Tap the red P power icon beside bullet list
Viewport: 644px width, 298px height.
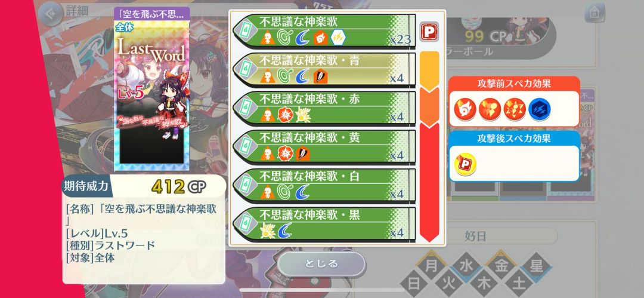coord(429,31)
